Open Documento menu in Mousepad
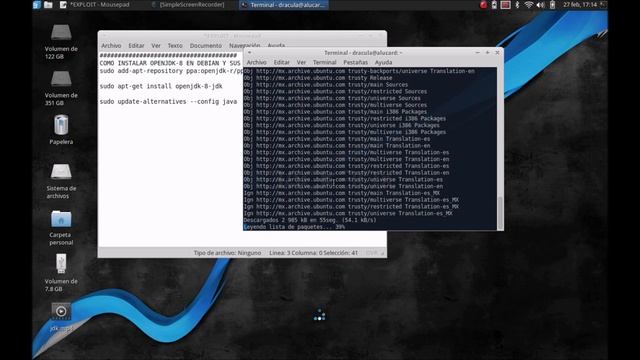640x360 pixels. [205, 46]
